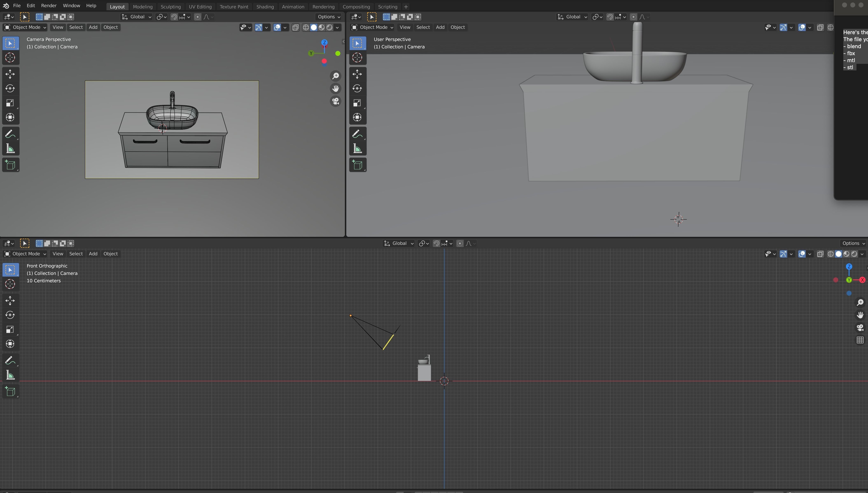Enable proportional editing in camera viewport header

pos(198,17)
